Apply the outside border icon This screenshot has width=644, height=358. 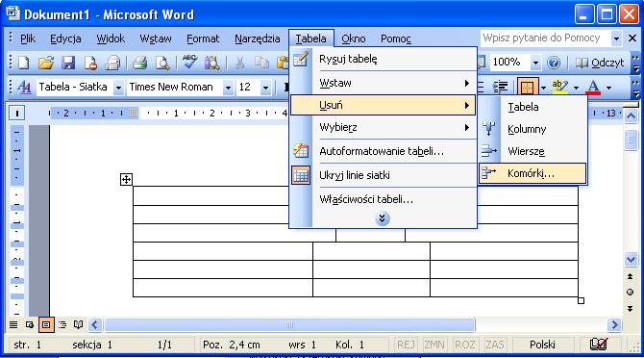tap(528, 88)
